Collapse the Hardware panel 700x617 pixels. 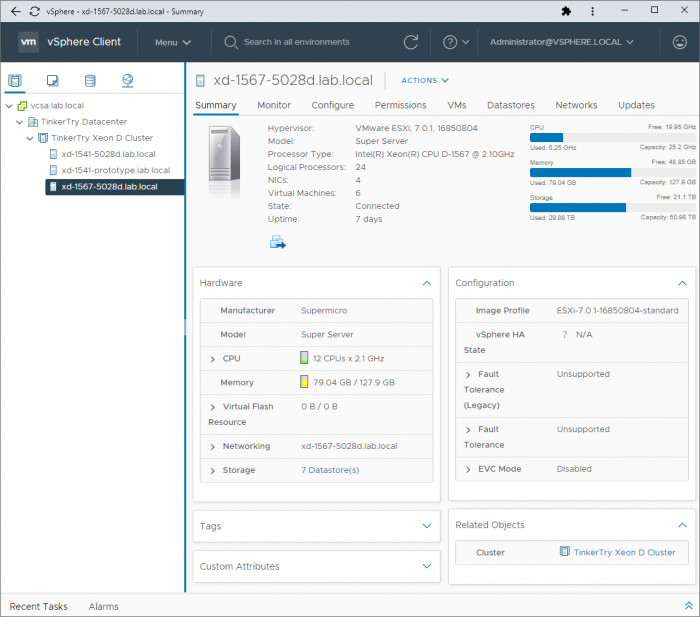coord(427,283)
